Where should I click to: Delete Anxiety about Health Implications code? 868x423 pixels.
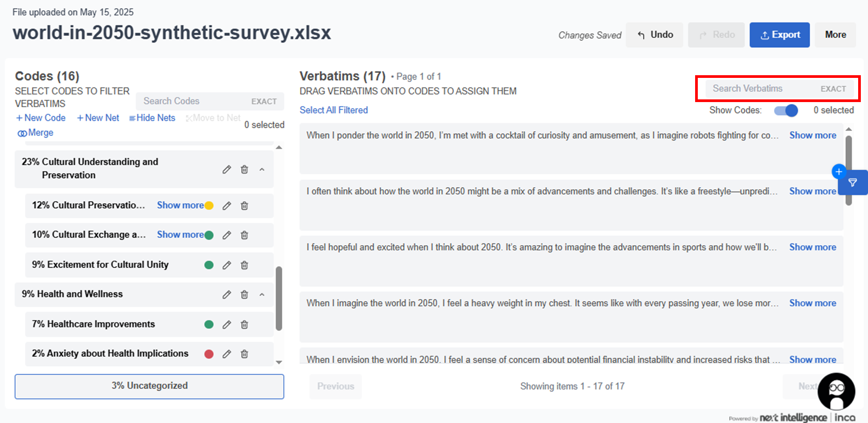244,354
